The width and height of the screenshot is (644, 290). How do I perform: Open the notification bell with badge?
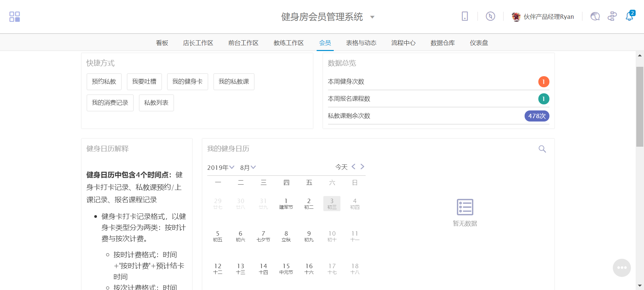[x=629, y=16]
